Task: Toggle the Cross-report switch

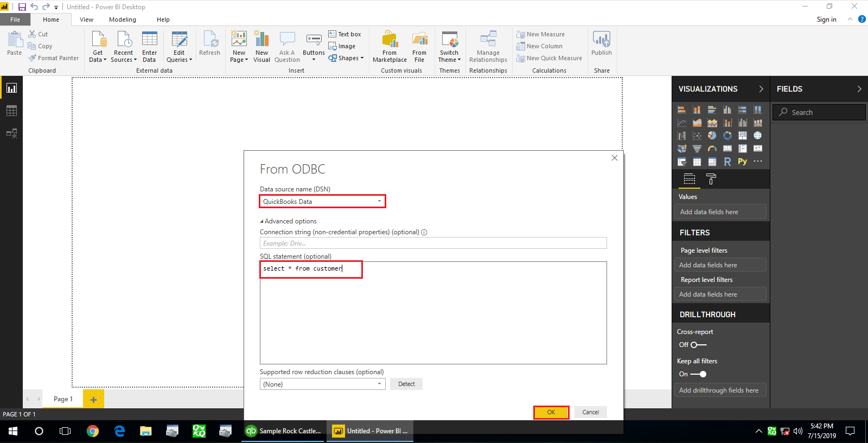Action: (x=699, y=345)
